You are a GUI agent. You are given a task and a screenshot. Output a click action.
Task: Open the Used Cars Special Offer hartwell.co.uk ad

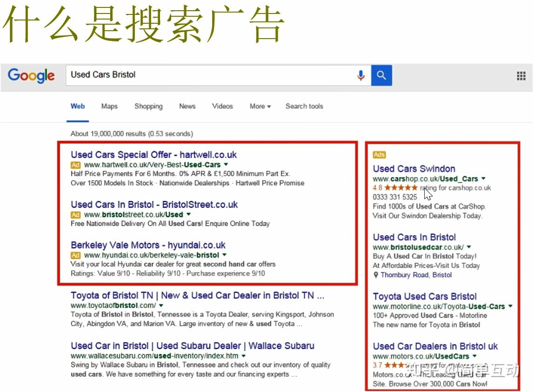point(154,154)
